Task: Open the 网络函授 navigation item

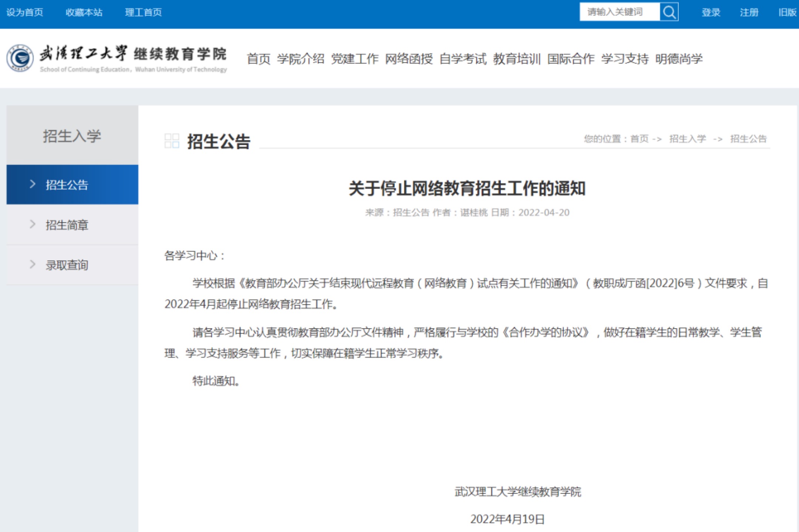Action: (x=409, y=59)
